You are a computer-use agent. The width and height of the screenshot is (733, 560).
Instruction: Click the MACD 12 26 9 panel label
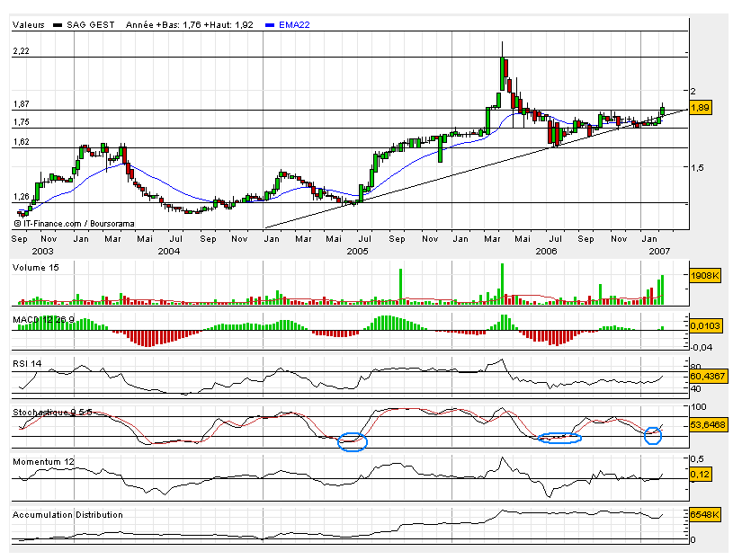coord(43,319)
